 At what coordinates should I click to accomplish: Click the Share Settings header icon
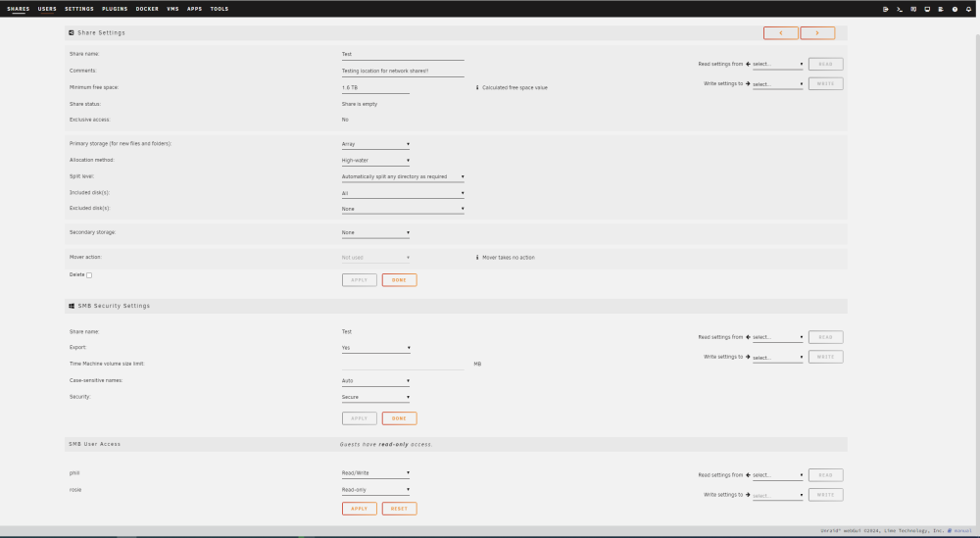click(72, 32)
